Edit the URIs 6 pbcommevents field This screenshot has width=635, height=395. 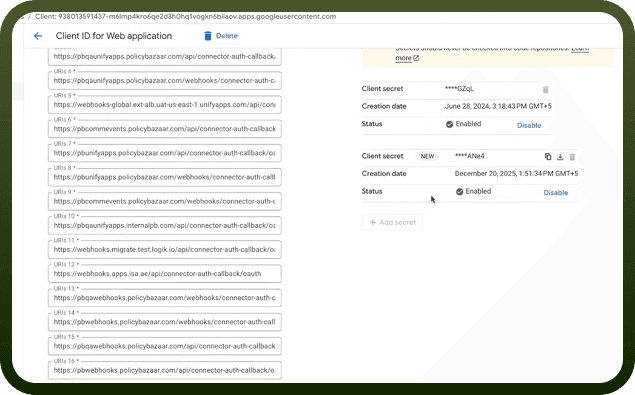[x=164, y=129]
